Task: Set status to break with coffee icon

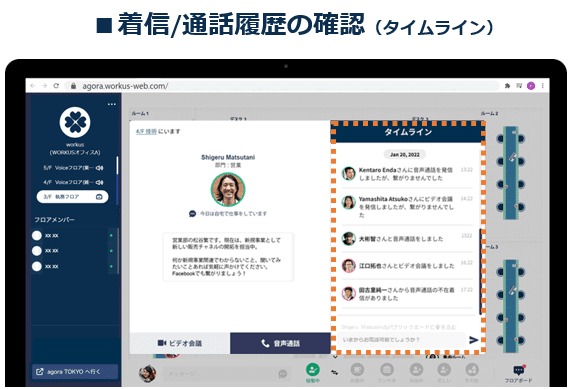Action: click(357, 370)
